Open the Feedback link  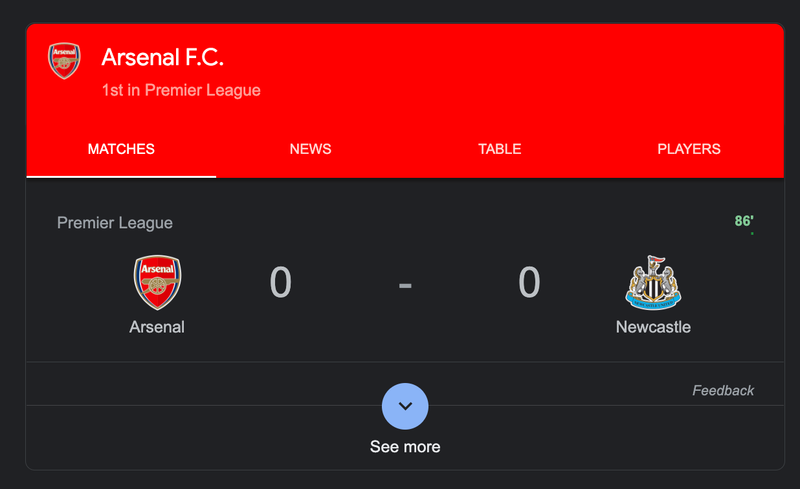(723, 390)
